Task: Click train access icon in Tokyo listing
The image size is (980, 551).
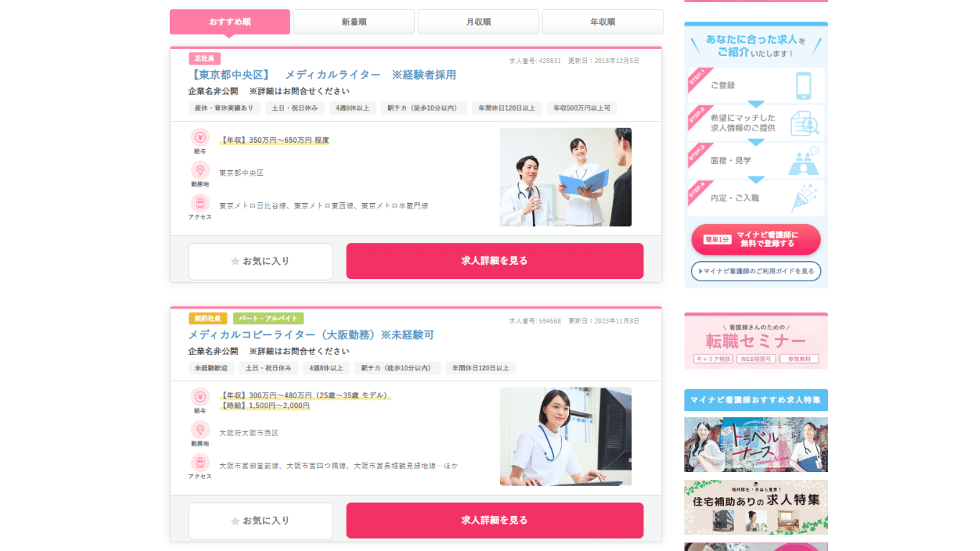Action: click(x=200, y=203)
